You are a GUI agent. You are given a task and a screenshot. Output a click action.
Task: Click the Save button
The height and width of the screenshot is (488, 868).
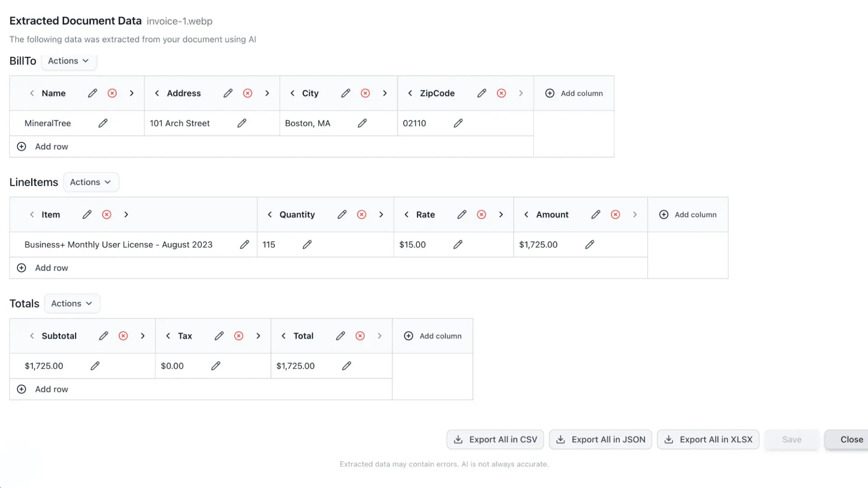(x=792, y=440)
